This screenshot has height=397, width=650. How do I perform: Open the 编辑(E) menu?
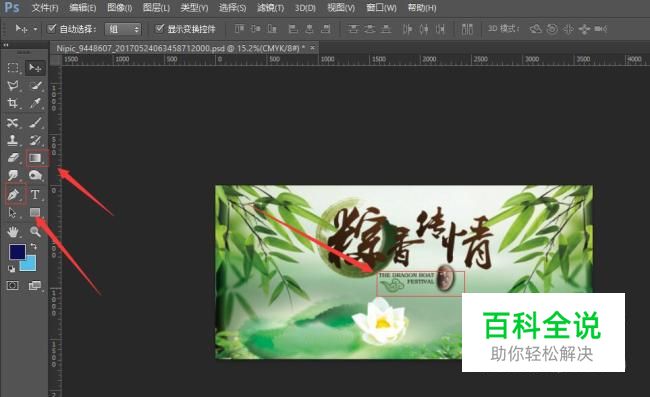(82, 8)
